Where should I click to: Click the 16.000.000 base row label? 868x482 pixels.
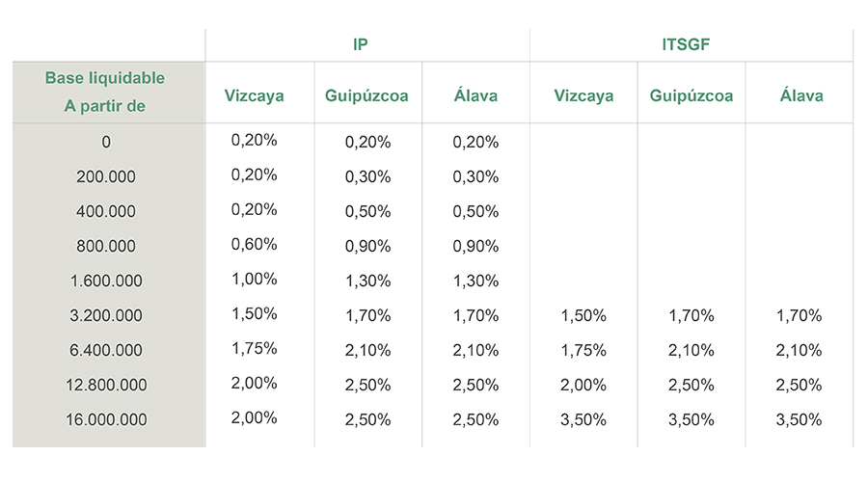[x=105, y=419]
